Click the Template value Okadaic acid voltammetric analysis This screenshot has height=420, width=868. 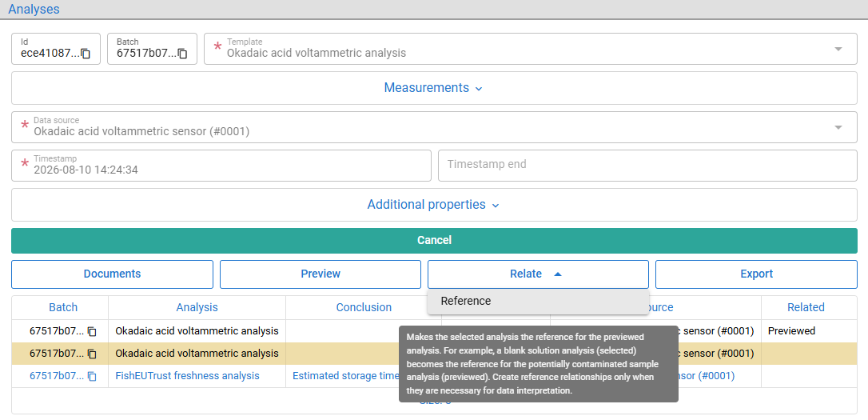tap(316, 53)
